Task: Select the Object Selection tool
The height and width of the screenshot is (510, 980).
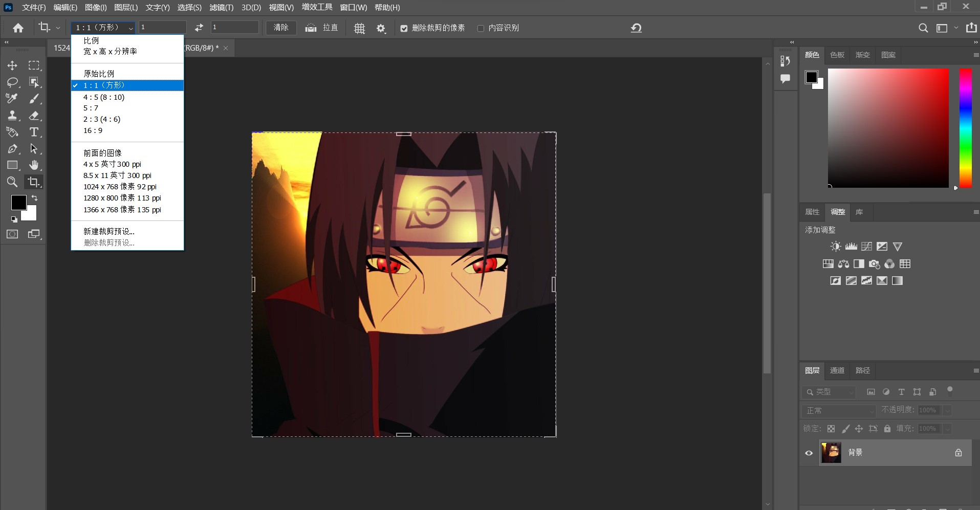Action: (x=34, y=82)
